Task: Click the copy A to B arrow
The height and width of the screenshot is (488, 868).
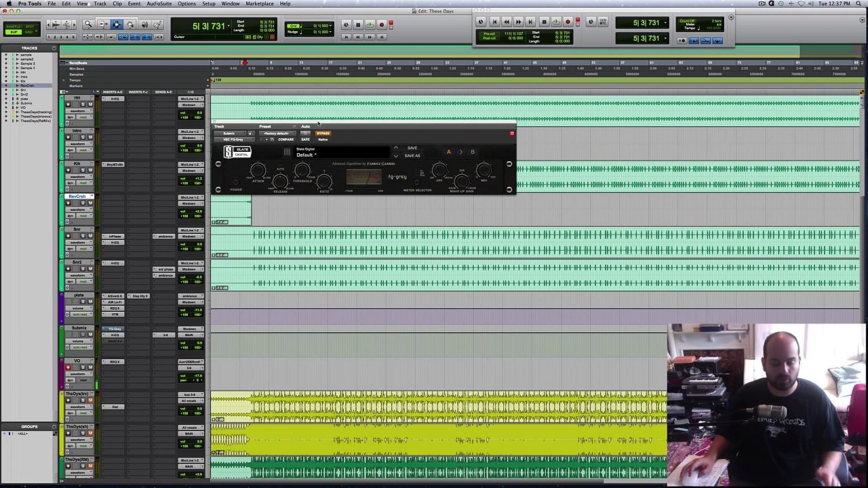Action: [460, 152]
